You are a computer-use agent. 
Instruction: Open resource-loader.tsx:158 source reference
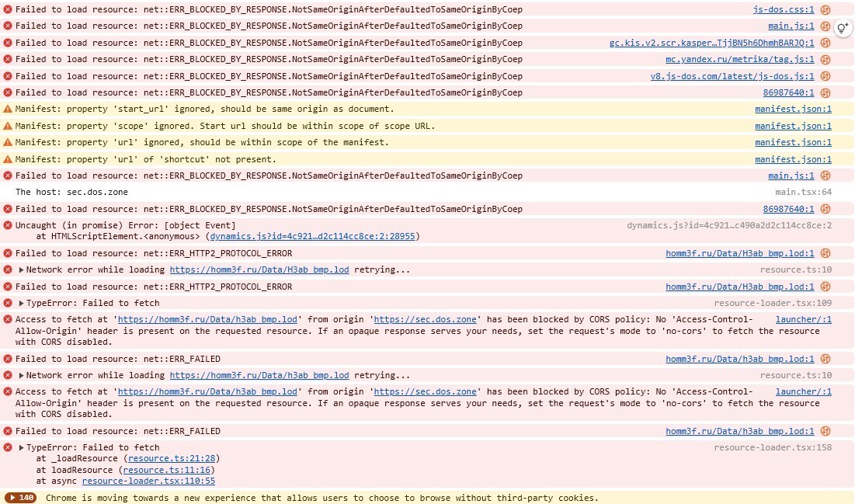773,447
